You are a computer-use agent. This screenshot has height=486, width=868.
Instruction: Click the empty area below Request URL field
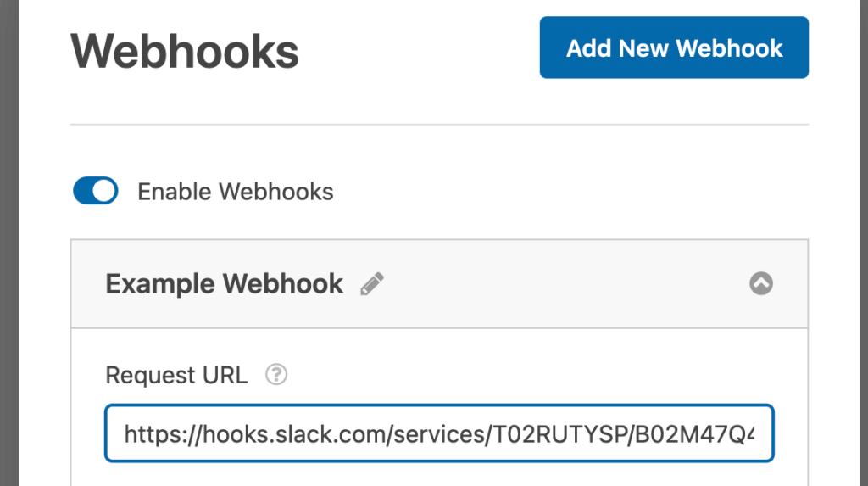[439, 474]
